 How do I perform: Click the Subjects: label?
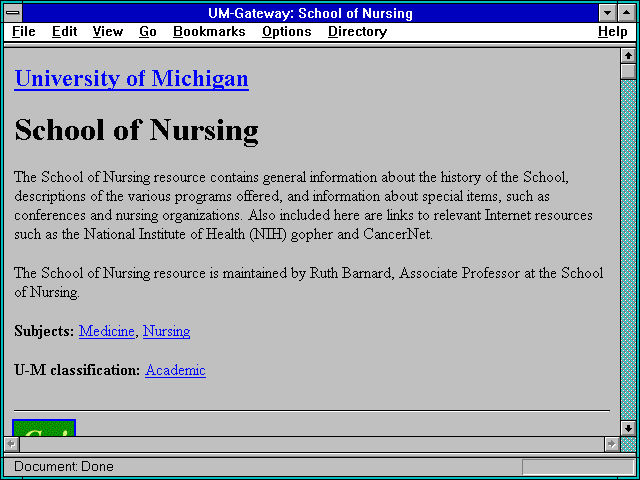(x=44, y=331)
